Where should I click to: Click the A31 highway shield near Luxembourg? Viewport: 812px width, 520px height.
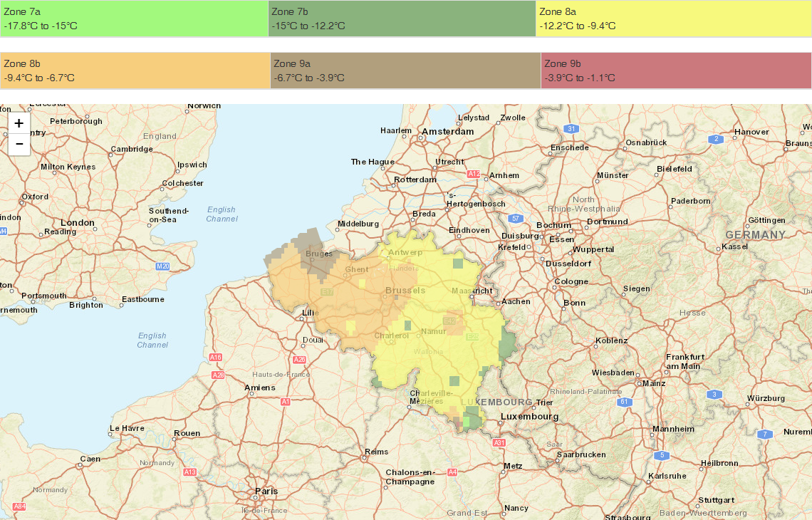(499, 443)
